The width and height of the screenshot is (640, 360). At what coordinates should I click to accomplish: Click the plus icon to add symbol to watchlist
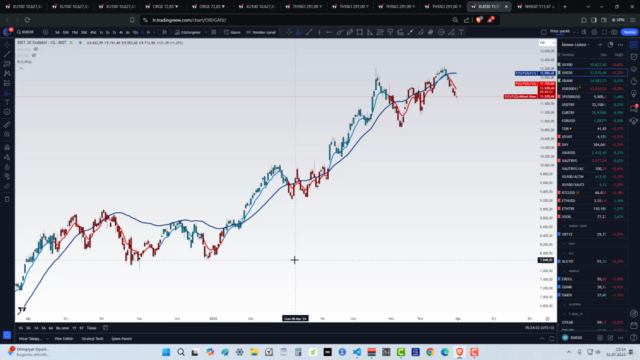tap(600, 44)
